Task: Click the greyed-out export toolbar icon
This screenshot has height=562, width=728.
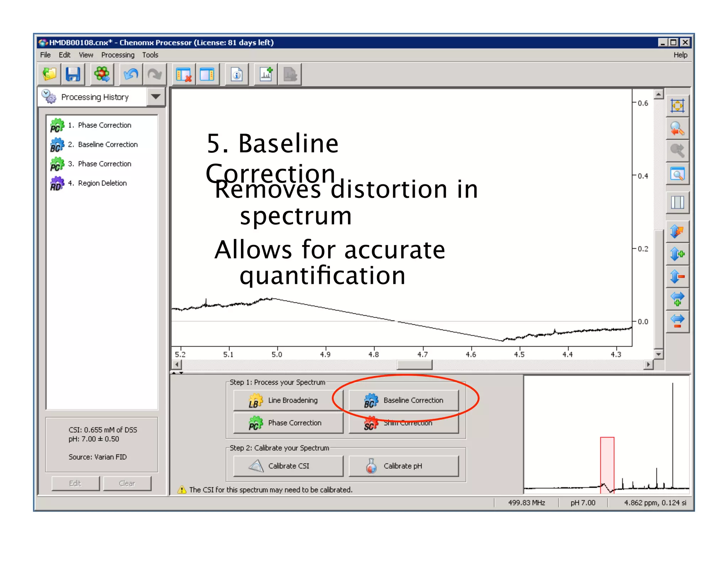Action: (x=290, y=75)
